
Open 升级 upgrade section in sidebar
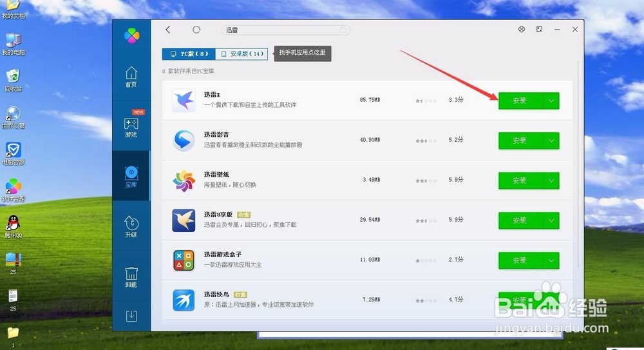coord(131,227)
